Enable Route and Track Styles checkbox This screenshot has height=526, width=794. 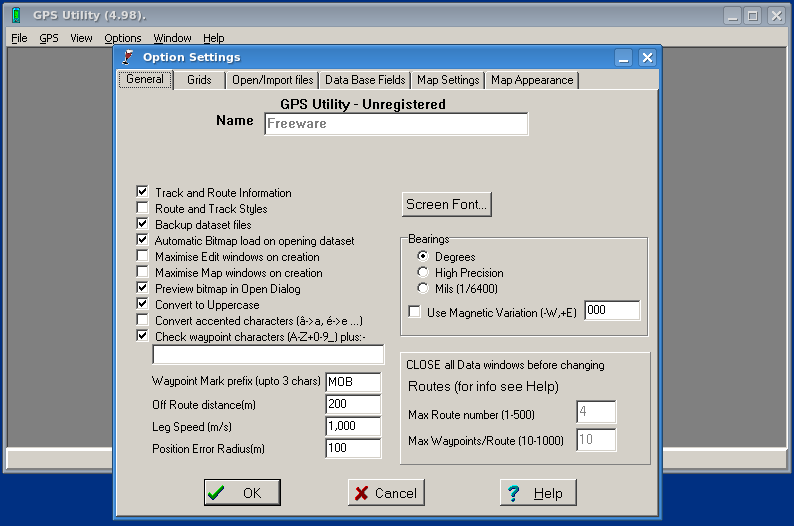[142, 208]
